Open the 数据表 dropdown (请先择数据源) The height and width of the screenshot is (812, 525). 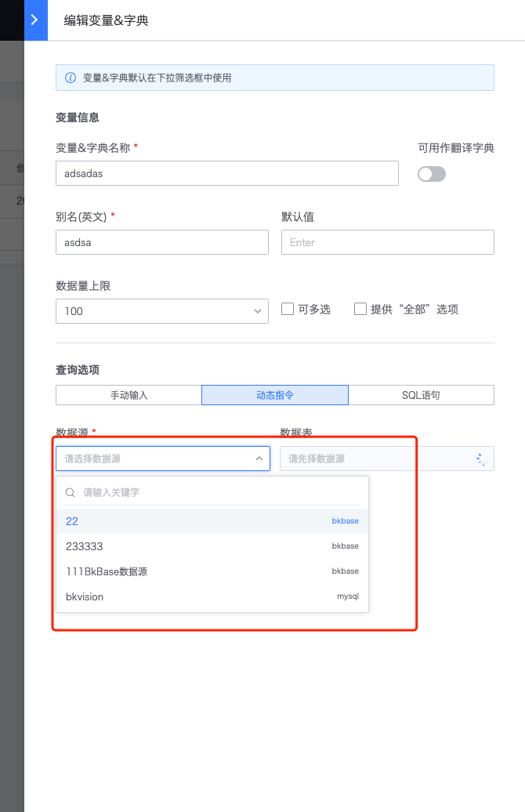point(387,459)
